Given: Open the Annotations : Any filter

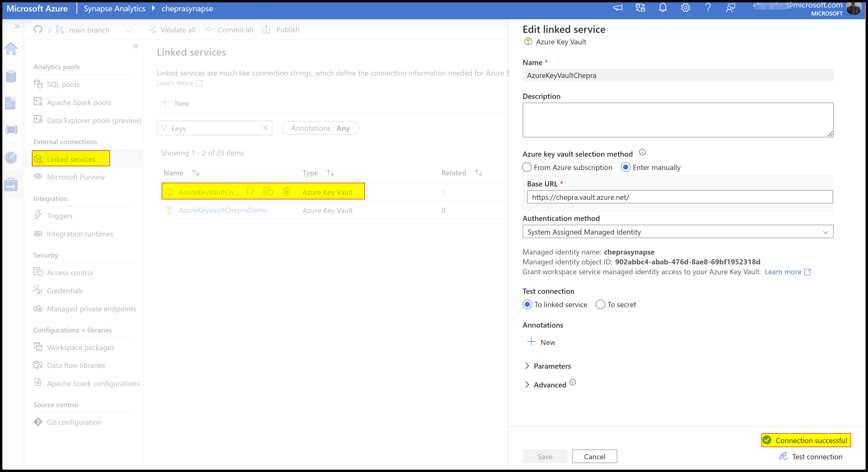Looking at the screenshot, I should (x=320, y=128).
